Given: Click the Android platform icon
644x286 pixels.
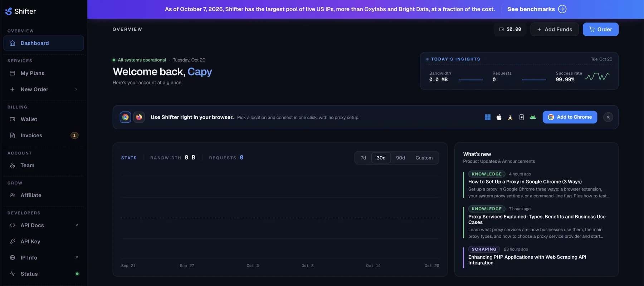Looking at the screenshot, I should (533, 117).
